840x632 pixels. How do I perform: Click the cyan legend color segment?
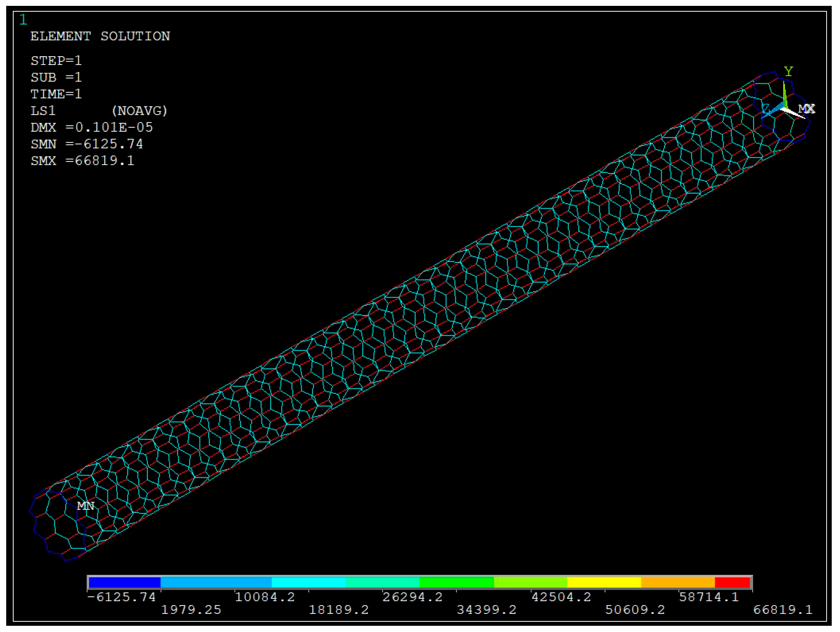(x=308, y=582)
